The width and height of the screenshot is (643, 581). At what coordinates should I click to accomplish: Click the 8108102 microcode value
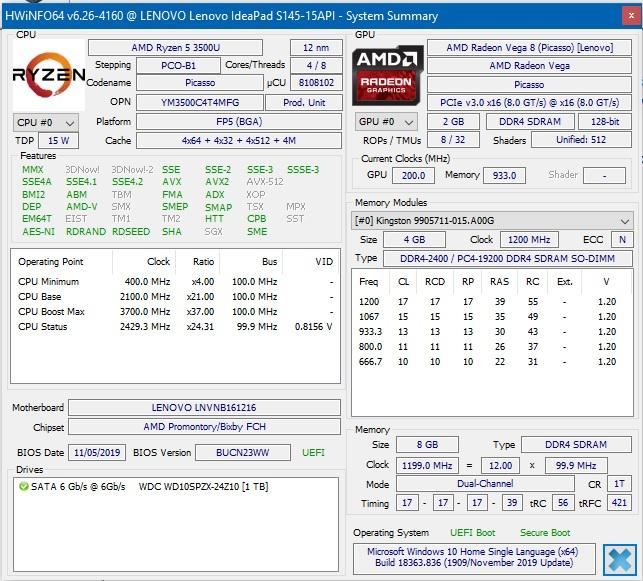316,83
